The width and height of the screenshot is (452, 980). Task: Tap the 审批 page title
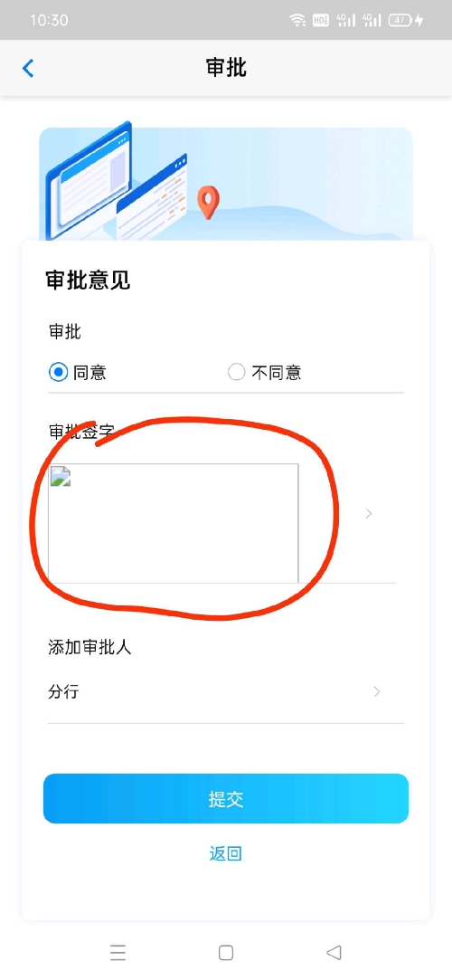coord(226,68)
